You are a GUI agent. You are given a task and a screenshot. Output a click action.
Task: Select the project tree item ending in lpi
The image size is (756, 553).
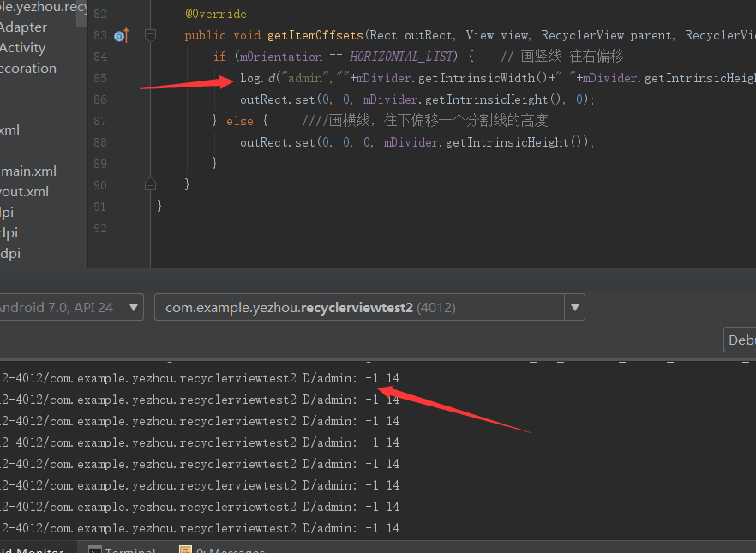7,213
